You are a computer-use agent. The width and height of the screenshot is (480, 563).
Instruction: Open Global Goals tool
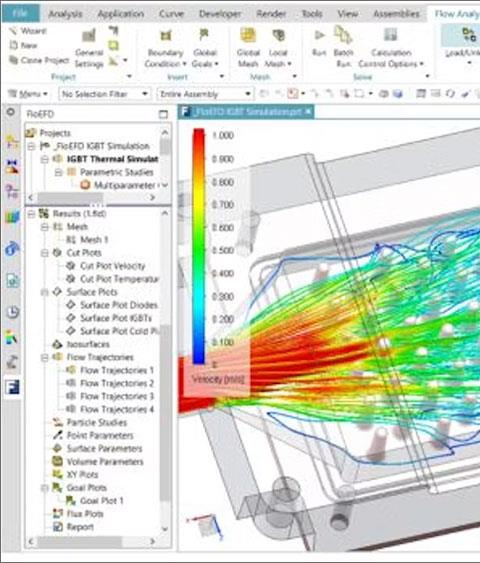(x=204, y=35)
